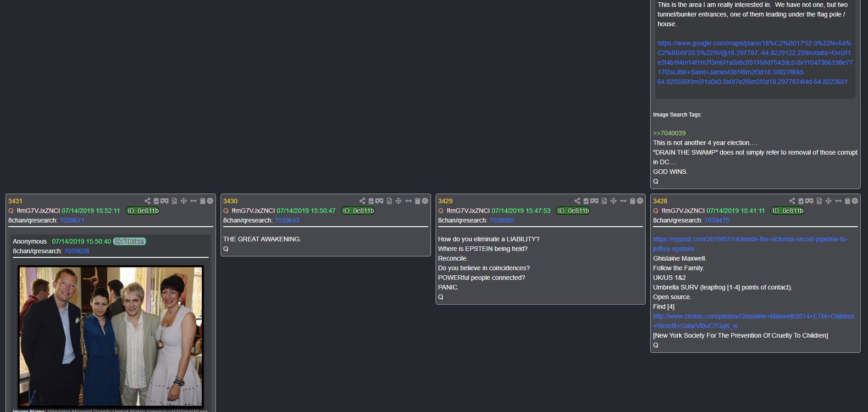The width and height of the screenshot is (868, 412).
Task: Open 8chan thread link 7039671
Action: [x=72, y=220]
